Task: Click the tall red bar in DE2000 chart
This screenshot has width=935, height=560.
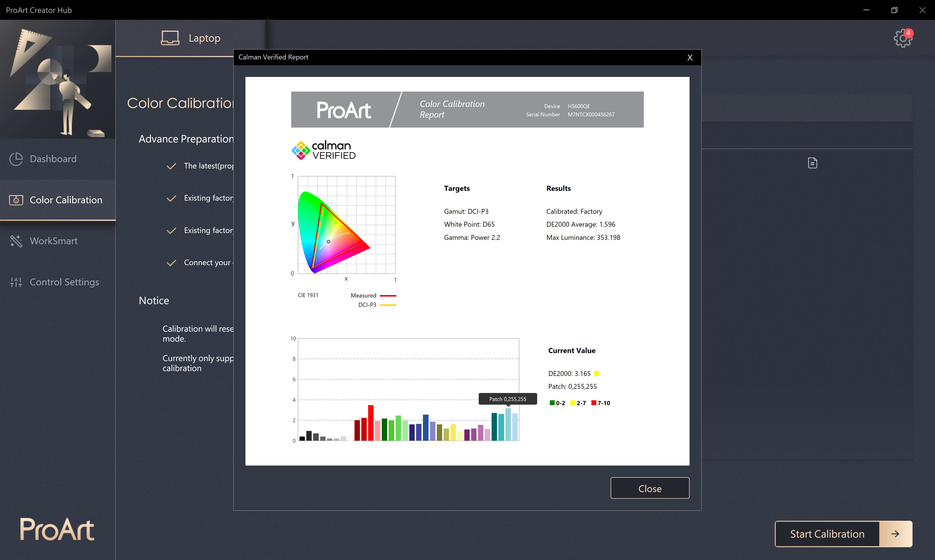Action: coord(371,423)
